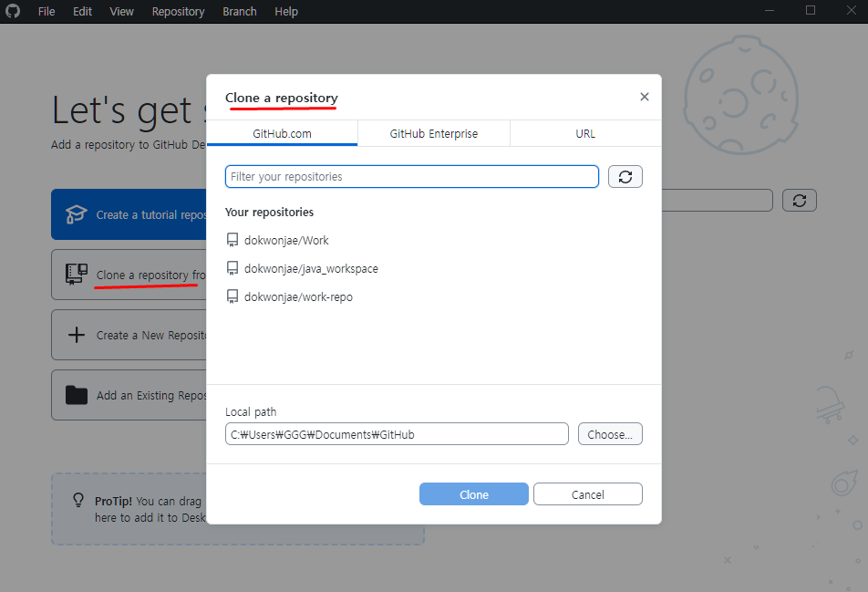This screenshot has width=868, height=592.
Task: Click the refresh icon in the background window
Action: point(800,201)
